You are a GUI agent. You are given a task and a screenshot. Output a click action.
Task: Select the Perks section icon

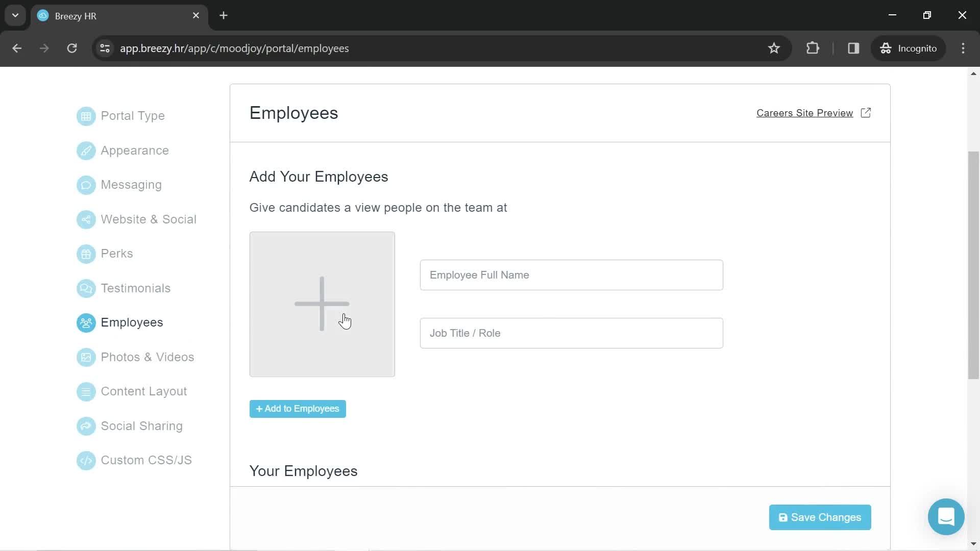click(x=86, y=254)
